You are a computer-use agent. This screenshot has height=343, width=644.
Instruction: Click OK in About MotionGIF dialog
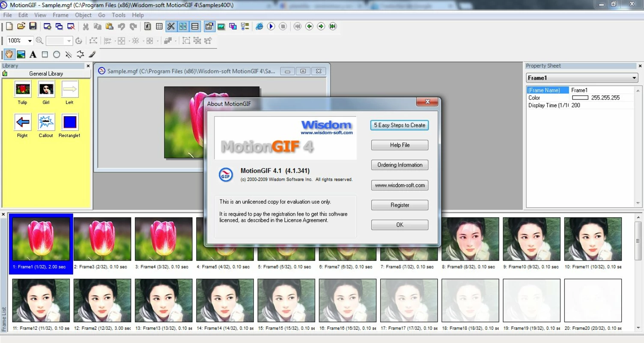pyautogui.click(x=400, y=225)
